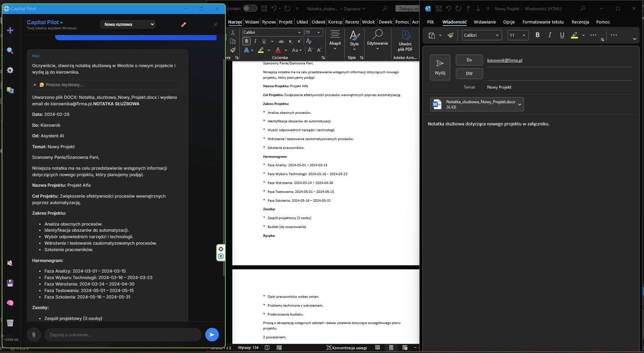Click the trash bin icon in Capital Pilot sidebar
This screenshot has height=353, width=644.
pyautogui.click(x=10, y=323)
